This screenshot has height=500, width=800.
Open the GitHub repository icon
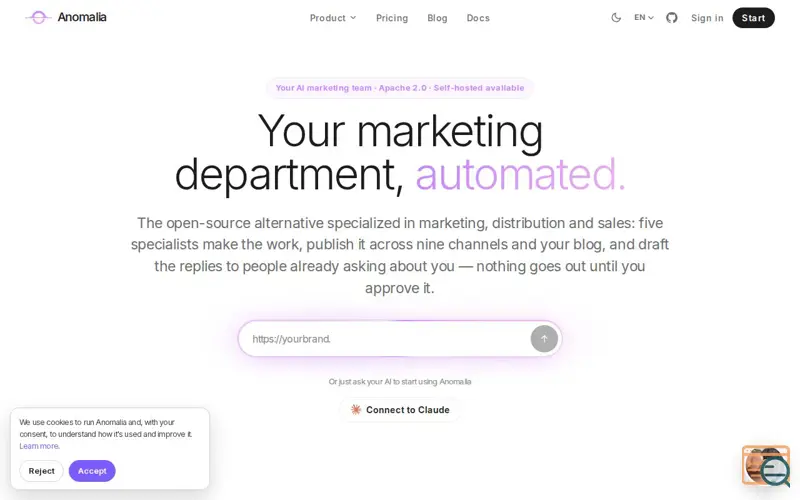tap(671, 18)
